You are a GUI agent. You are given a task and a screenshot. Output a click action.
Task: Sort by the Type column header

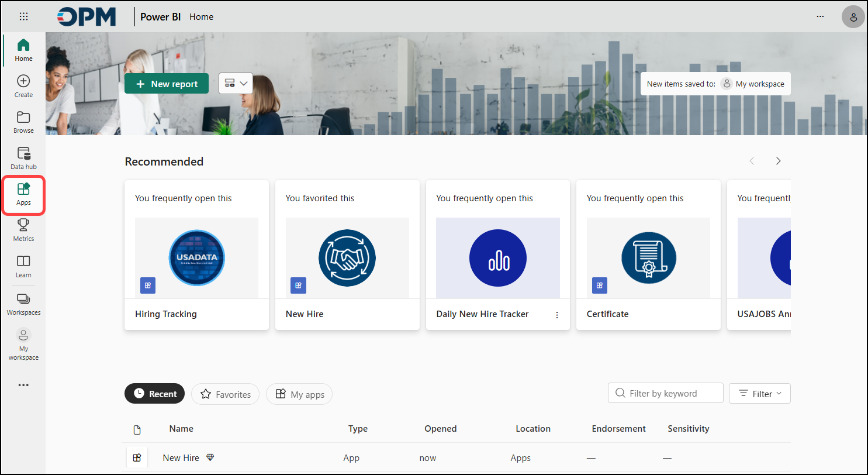pos(358,429)
